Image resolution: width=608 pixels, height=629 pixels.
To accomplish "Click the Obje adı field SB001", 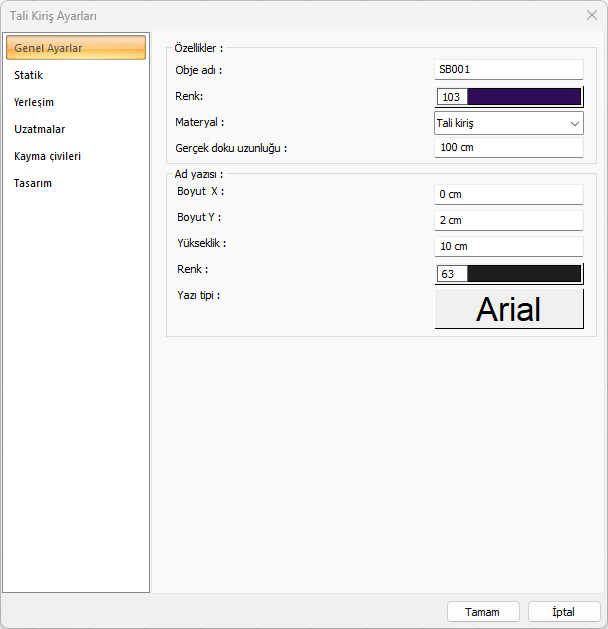I will (x=508, y=70).
